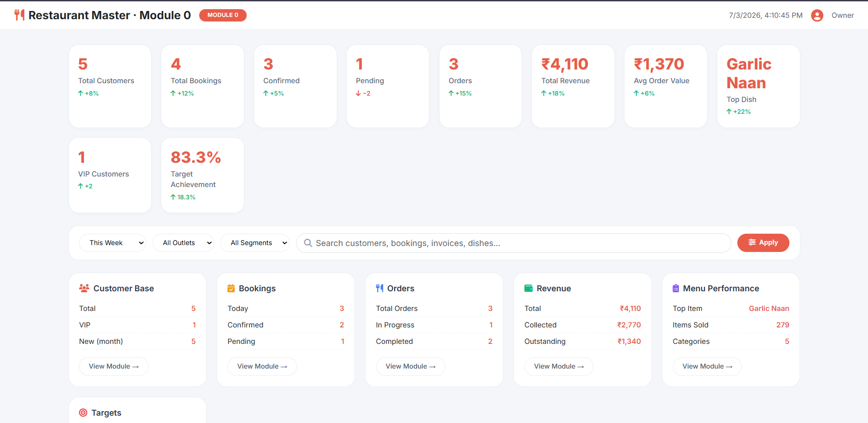Image resolution: width=868 pixels, height=423 pixels.
Task: Select the Garlic Naan Top Dish card
Action: point(758,86)
